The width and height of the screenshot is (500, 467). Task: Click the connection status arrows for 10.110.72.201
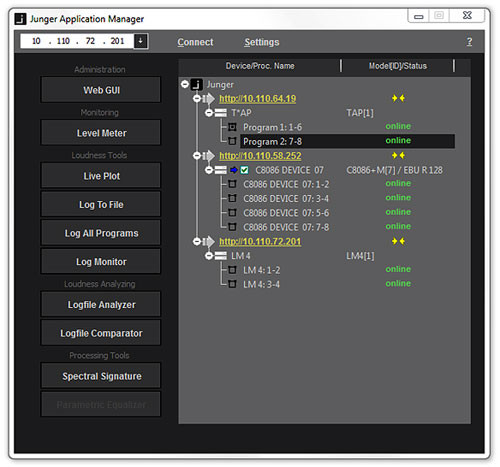tap(398, 241)
